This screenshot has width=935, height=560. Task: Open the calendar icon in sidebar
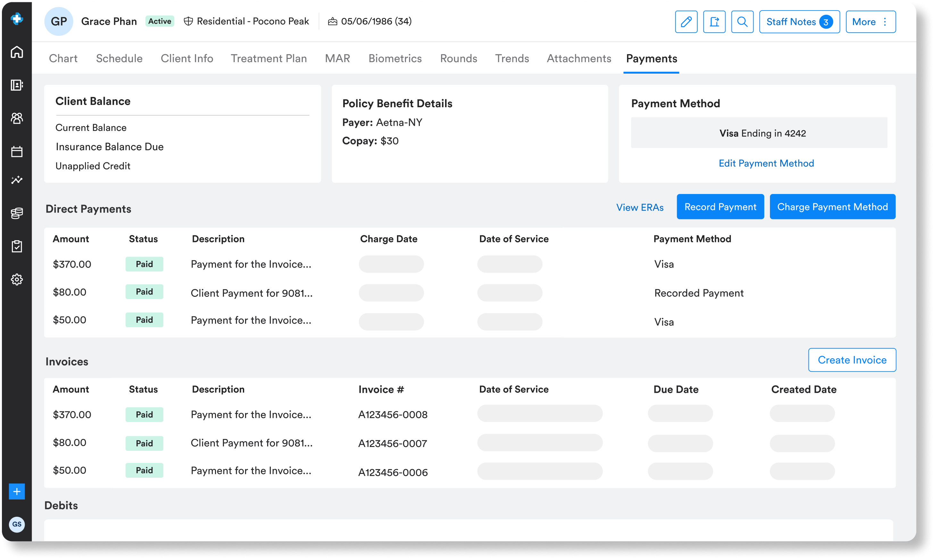click(17, 152)
